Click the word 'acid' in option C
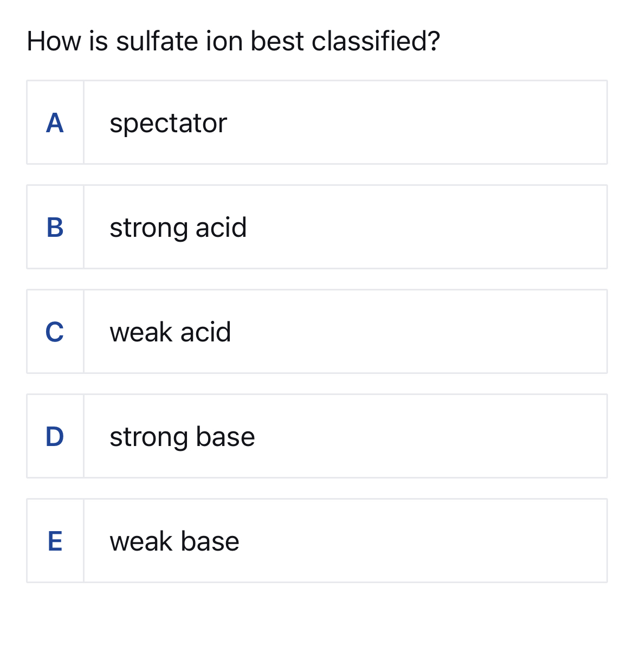This screenshot has height=672, width=634. 205,332
